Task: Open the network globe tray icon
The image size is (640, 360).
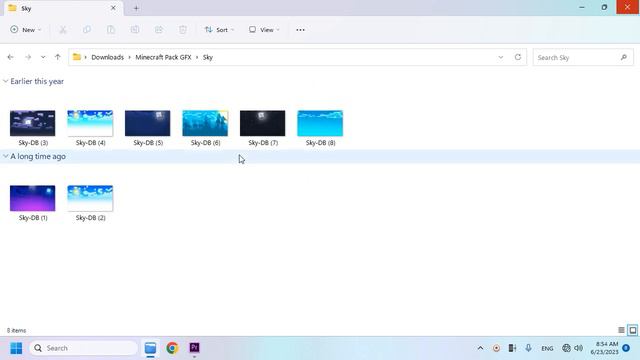Action: point(566,348)
